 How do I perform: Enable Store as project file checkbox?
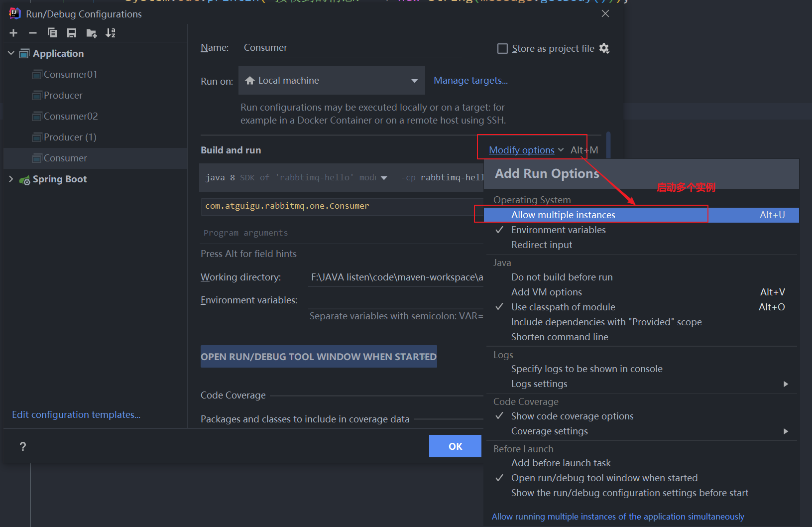(x=503, y=48)
